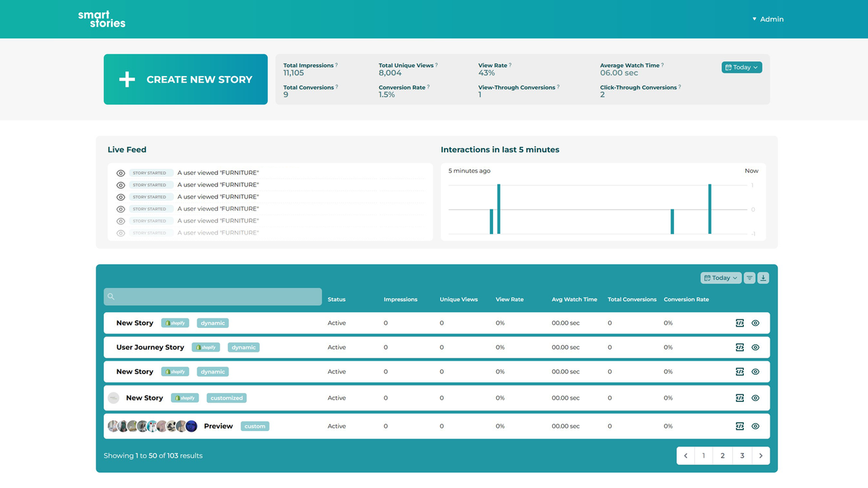Click the embed code icon on the Preview row
The image size is (868, 488).
739,426
